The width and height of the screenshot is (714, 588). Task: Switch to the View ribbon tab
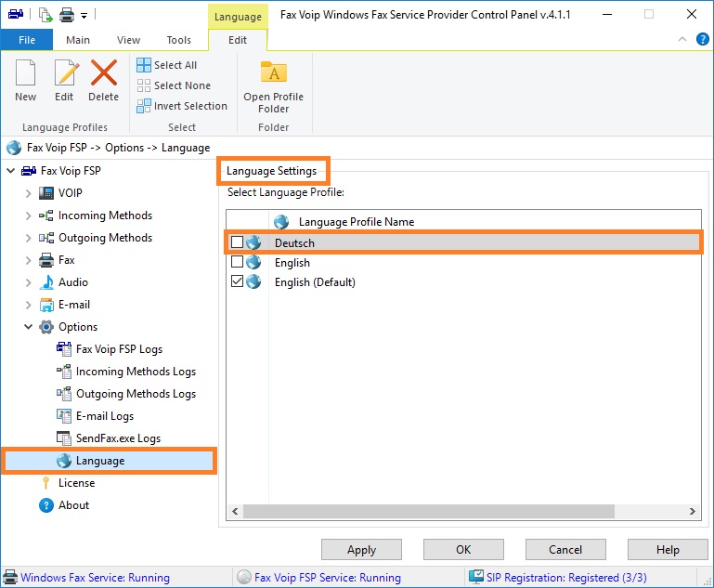[128, 40]
